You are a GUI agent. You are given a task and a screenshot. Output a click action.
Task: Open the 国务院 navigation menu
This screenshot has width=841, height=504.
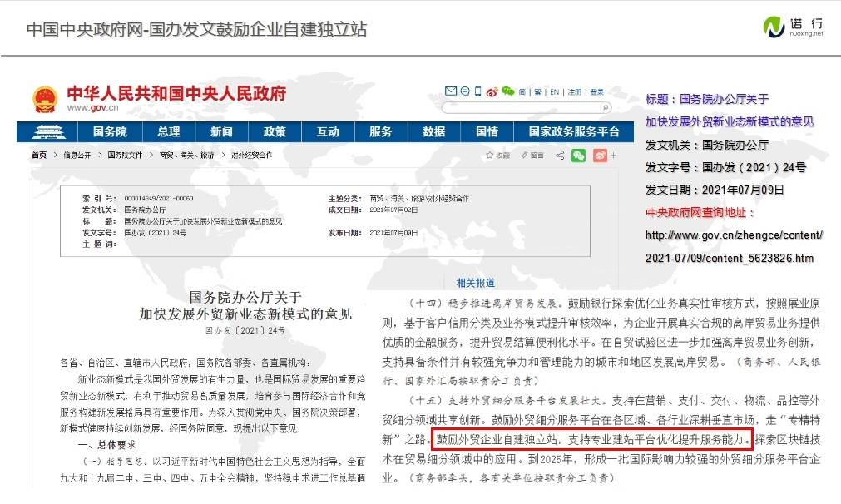coord(110,131)
